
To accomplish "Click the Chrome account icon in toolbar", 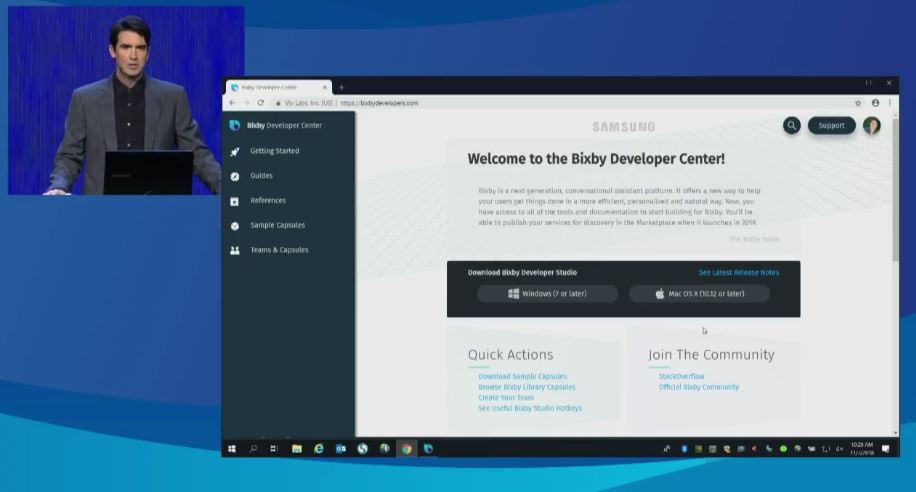I will tap(875, 103).
